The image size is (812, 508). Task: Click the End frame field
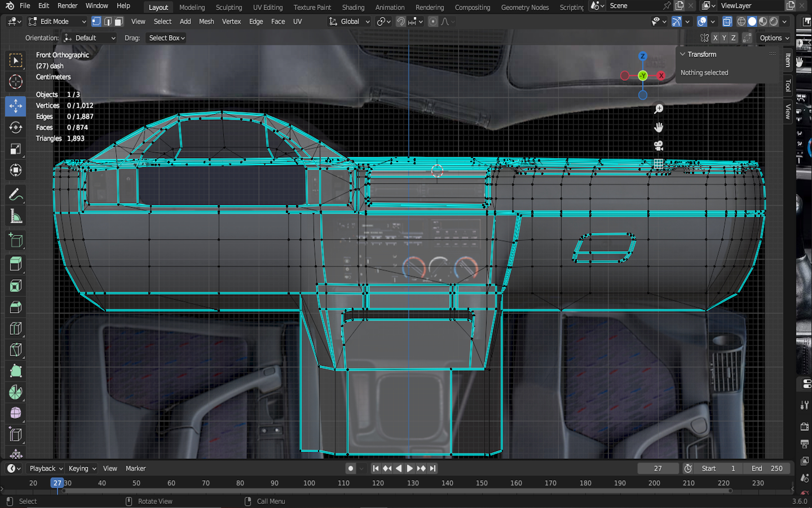point(766,468)
